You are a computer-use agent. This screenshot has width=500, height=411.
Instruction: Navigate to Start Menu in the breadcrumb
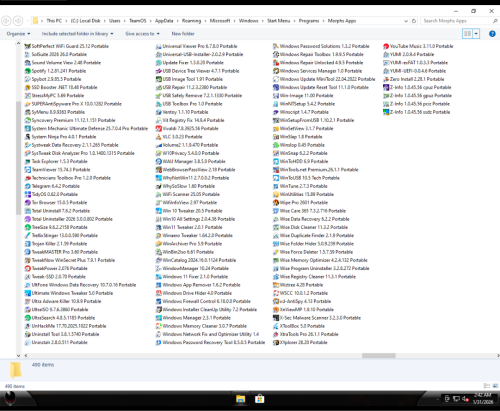click(278, 21)
